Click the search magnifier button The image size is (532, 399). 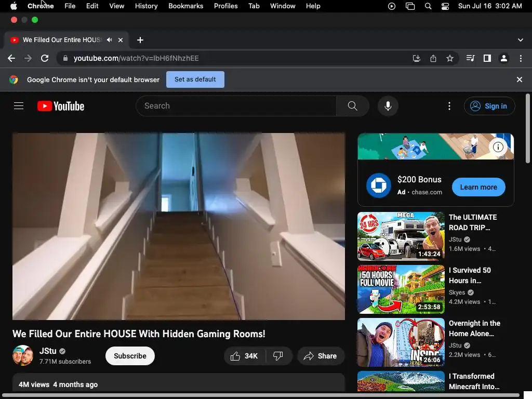tap(353, 106)
